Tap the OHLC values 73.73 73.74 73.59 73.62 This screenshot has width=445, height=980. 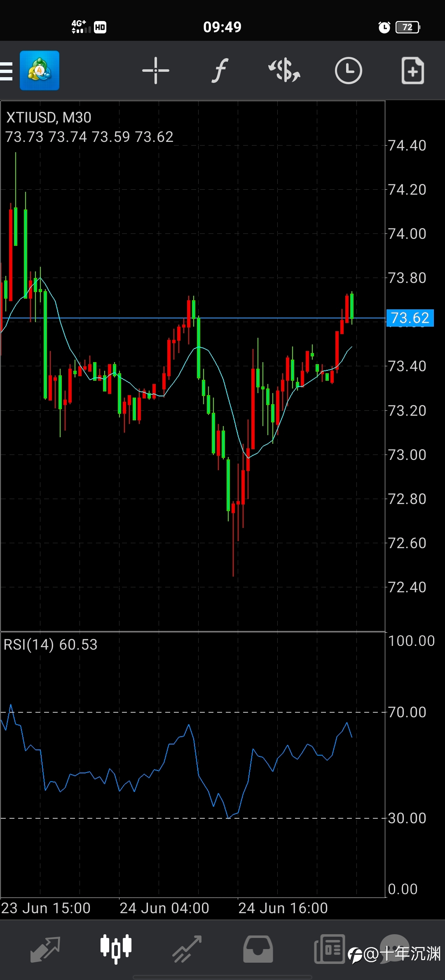click(89, 137)
